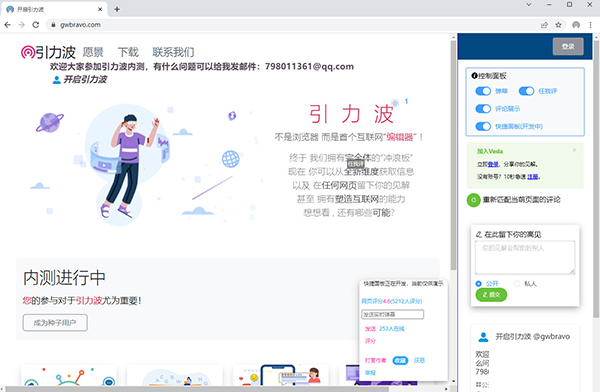600x392 pixels.
Task: Click the 内测进行中 heading
Action: click(x=64, y=278)
